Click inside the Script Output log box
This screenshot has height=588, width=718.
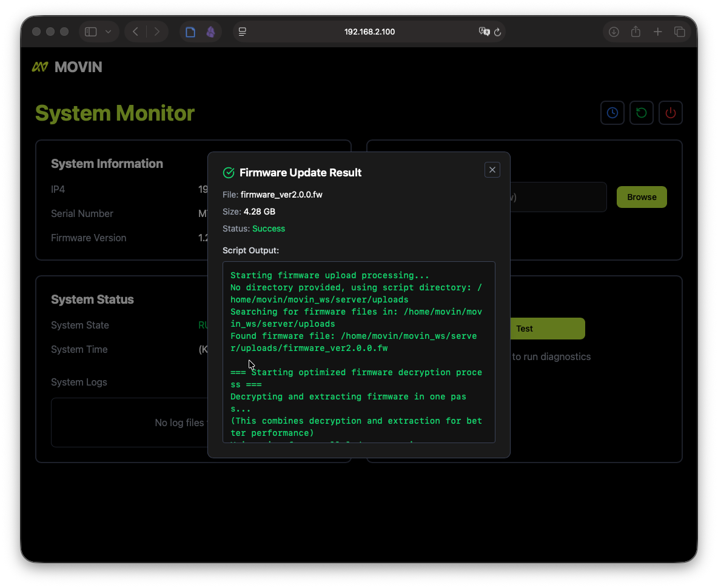358,352
